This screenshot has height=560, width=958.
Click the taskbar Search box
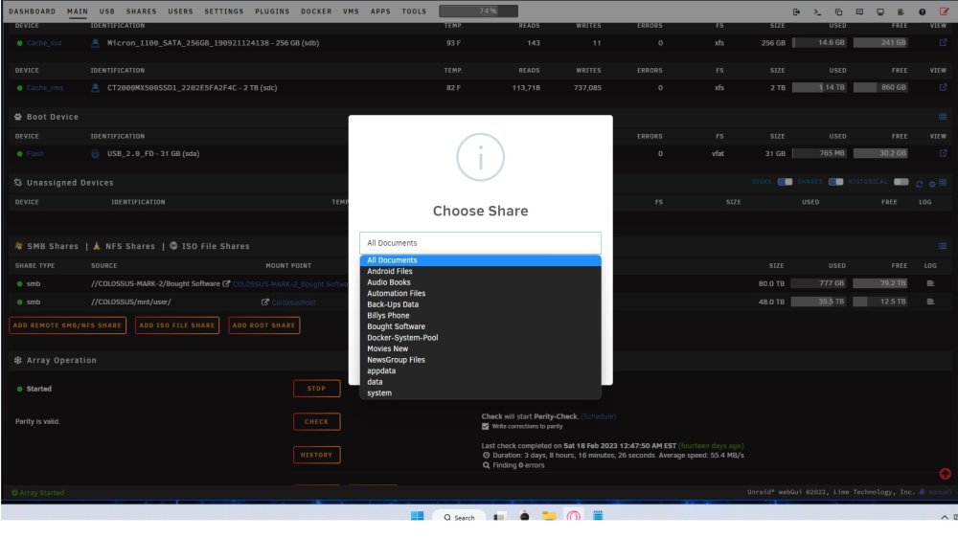(460, 517)
